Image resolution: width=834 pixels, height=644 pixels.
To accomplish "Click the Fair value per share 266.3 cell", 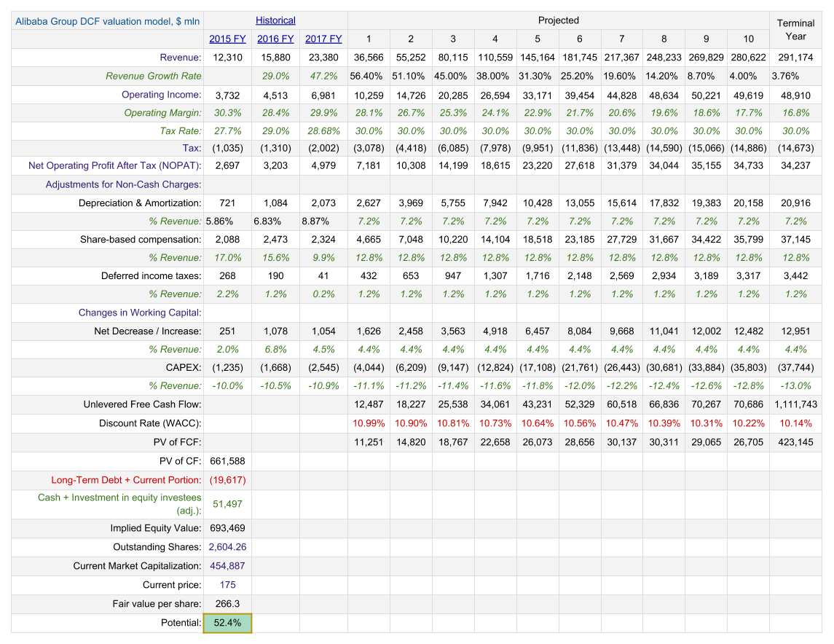I will click(x=227, y=604).
